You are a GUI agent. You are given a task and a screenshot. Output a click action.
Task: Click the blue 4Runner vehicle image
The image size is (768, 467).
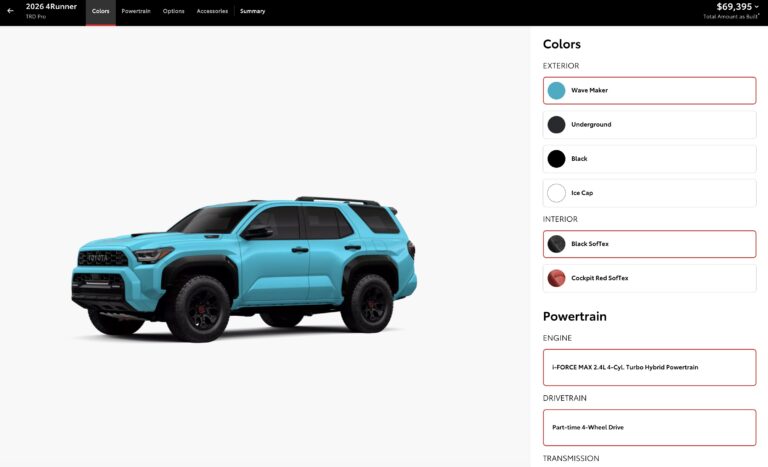tap(244, 269)
